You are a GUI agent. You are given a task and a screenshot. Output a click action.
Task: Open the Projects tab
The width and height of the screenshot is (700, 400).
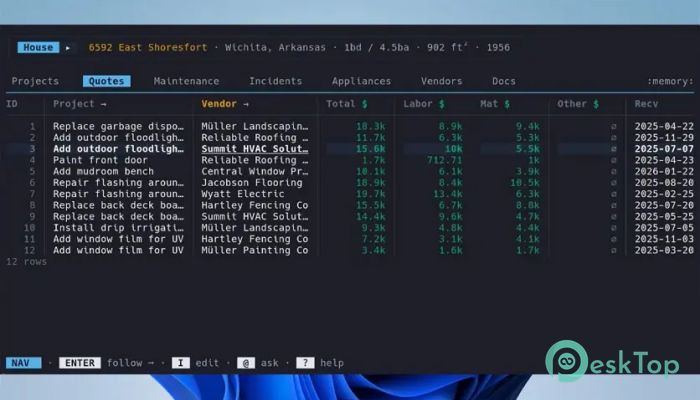pos(35,81)
